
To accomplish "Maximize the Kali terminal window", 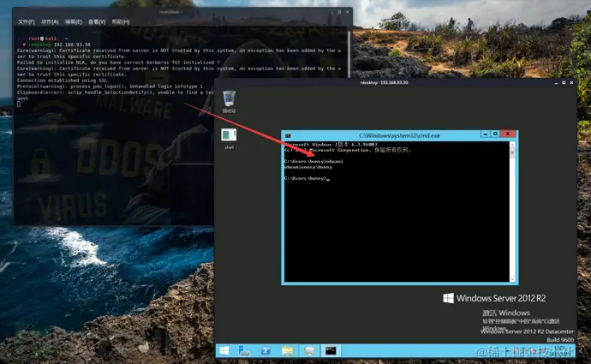I will [339, 12].
